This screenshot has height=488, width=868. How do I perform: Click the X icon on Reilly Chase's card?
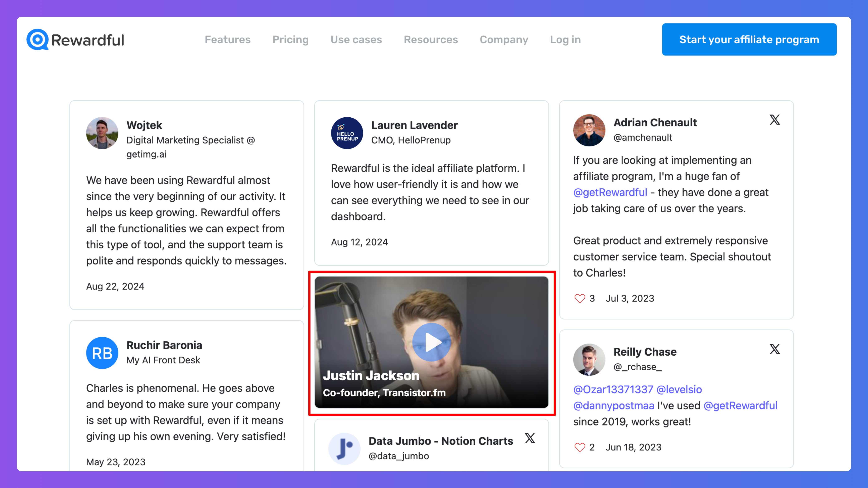click(x=774, y=349)
